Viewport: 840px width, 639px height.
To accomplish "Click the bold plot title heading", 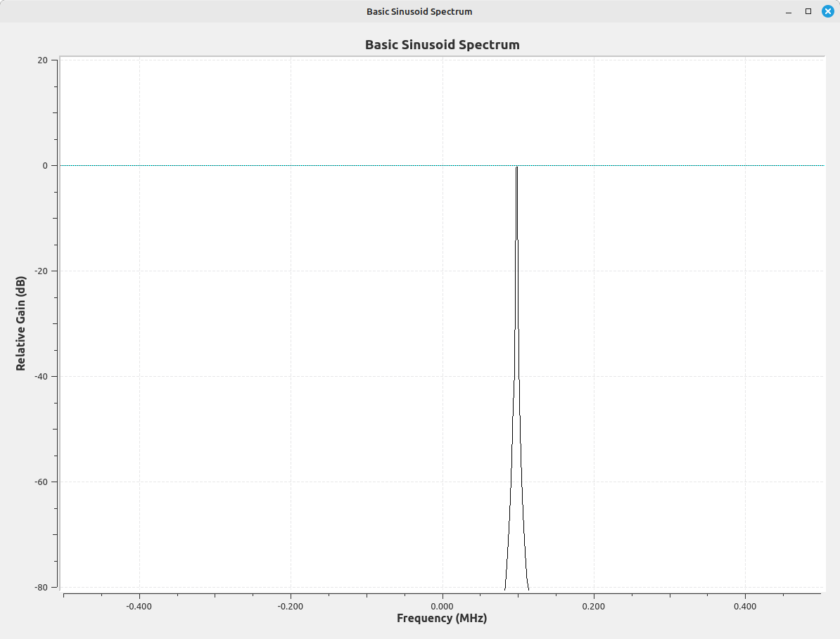I will pos(442,45).
